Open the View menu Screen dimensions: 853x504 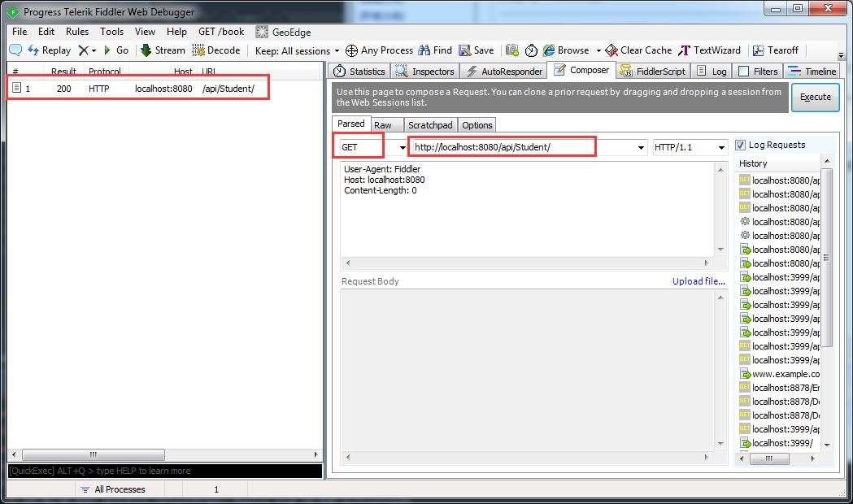[146, 32]
